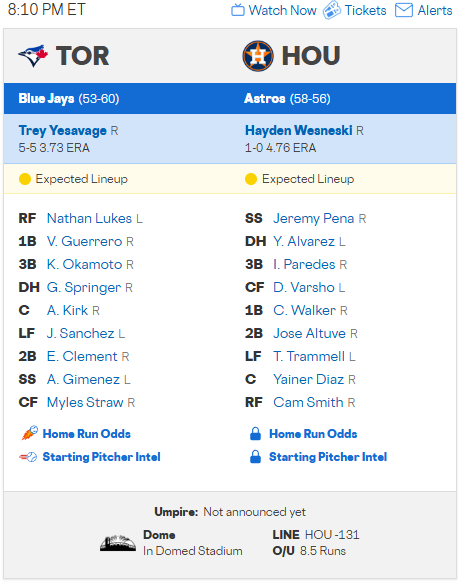The height and width of the screenshot is (583, 459).
Task: Click the flaming baseball icon beside Toronto Home Run Odds
Action: point(29,433)
